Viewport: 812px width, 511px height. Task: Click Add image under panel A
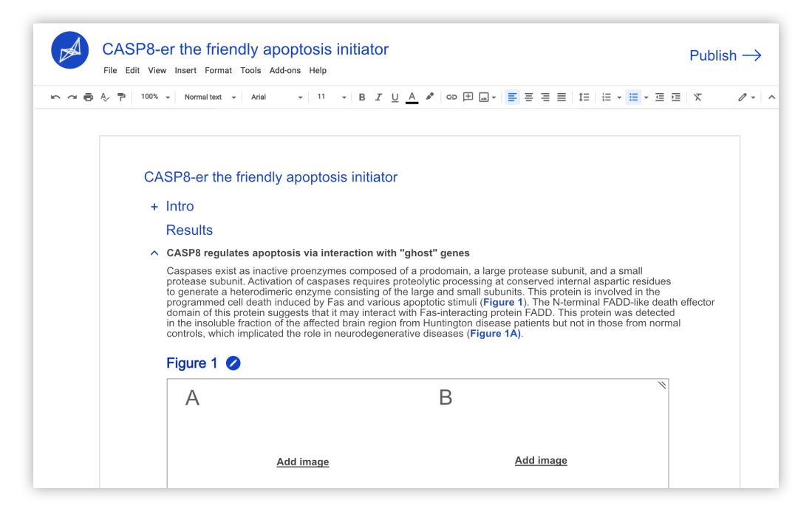click(x=303, y=462)
